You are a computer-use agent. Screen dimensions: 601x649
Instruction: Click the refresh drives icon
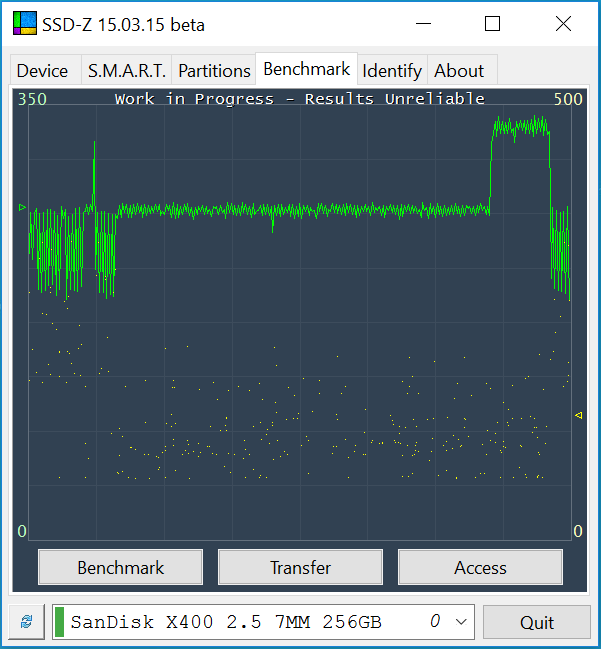[26, 622]
